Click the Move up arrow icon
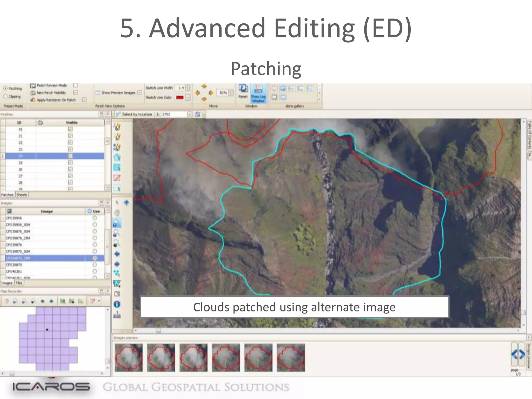The image size is (532, 399). coord(204,86)
